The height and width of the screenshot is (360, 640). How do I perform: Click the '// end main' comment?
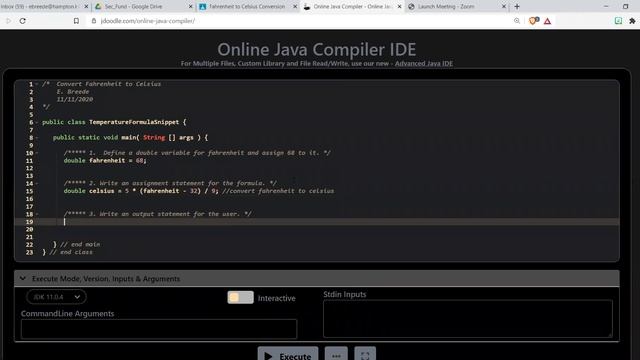coord(80,244)
